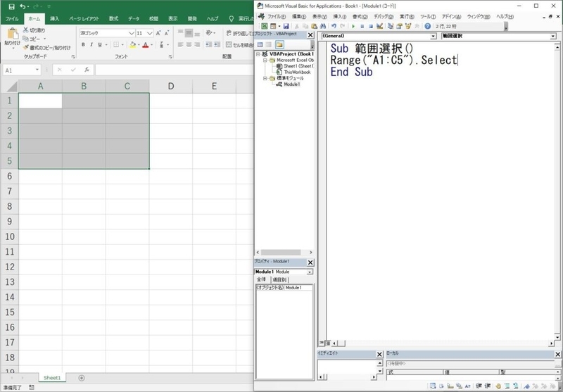Open the Excel 挿入 ribbon tab
563x392 pixels.
click(55, 19)
